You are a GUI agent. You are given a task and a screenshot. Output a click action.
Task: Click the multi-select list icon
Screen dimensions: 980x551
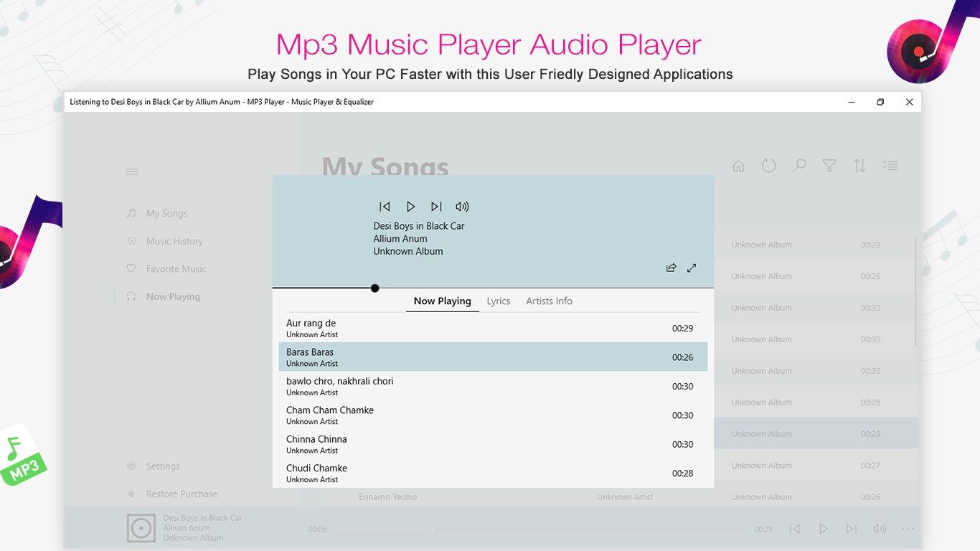890,166
